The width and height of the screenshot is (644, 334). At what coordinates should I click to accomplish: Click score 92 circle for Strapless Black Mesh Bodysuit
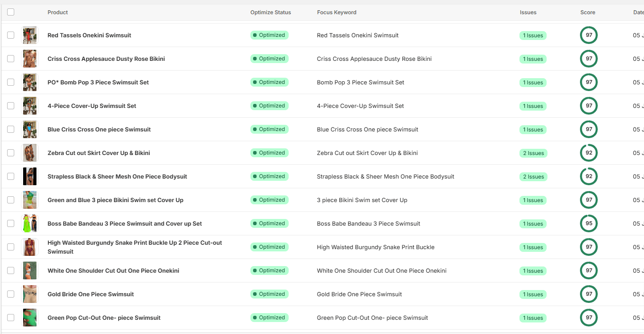tap(589, 176)
